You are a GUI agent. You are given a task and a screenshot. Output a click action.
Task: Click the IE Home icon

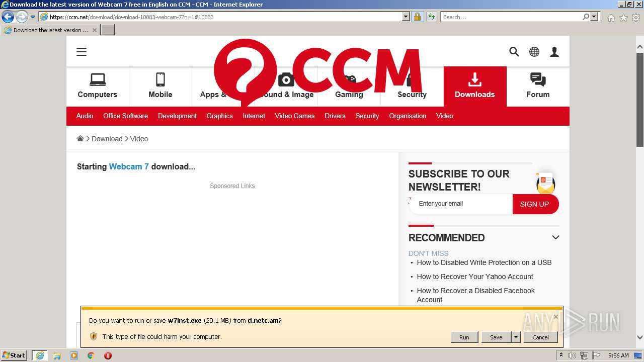(611, 18)
